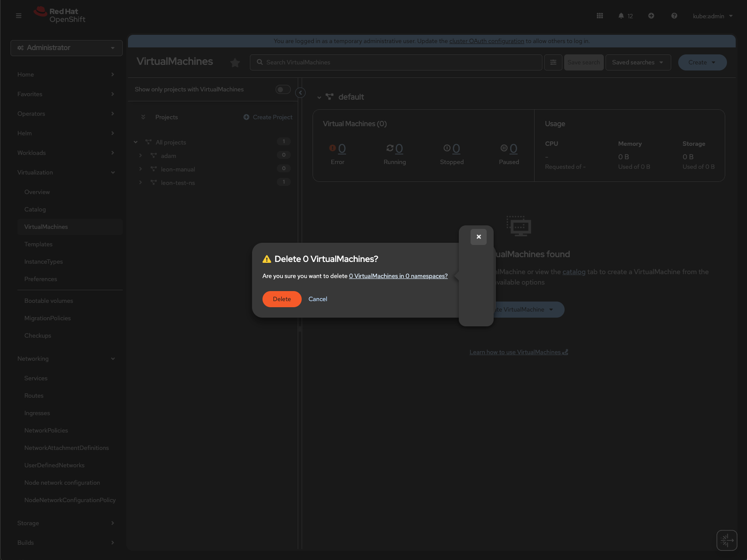Open notifications bell icon
Image resolution: width=747 pixels, height=560 pixels.
621,16
